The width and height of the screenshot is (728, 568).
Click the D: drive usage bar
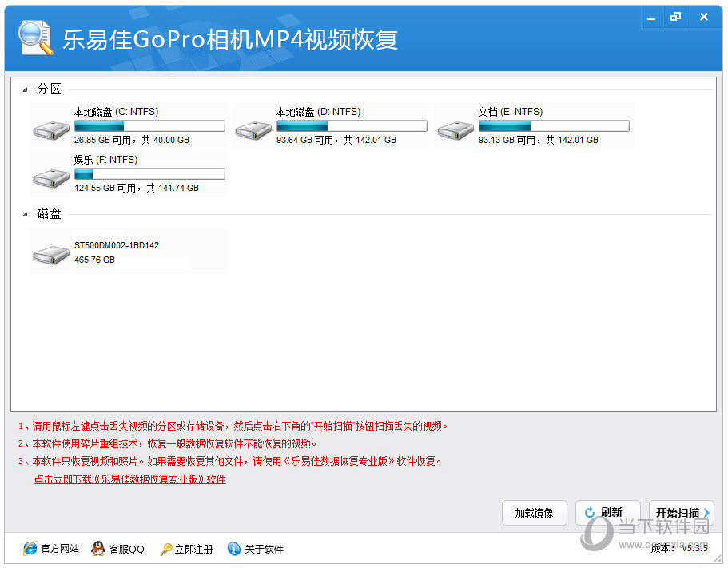pos(352,125)
